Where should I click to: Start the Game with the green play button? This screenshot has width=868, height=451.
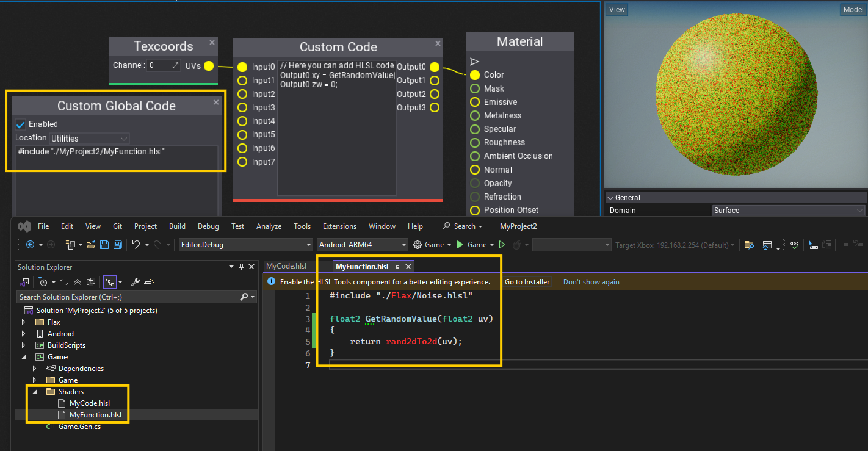460,244
